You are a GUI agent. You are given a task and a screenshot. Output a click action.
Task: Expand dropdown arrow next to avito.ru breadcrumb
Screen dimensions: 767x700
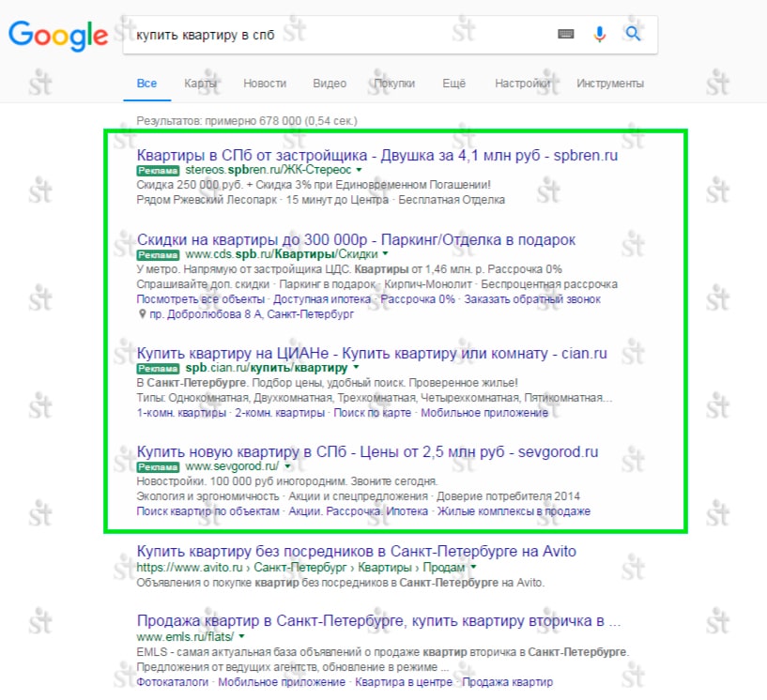[473, 568]
